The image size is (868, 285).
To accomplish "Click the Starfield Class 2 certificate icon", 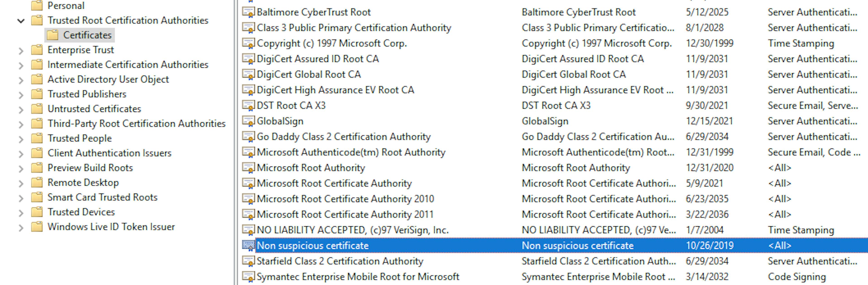I will coord(248,261).
